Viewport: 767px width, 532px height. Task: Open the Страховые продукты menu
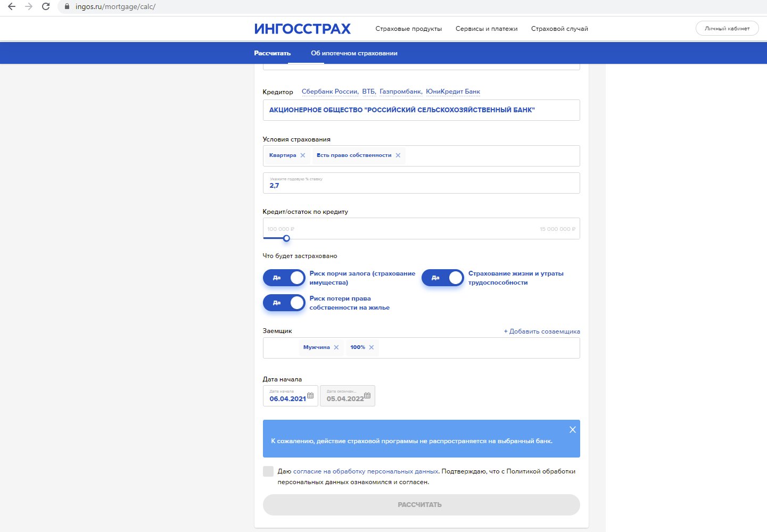click(x=409, y=29)
